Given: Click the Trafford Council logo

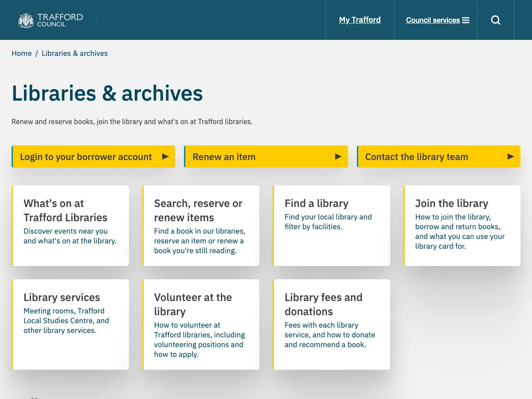Looking at the screenshot, I should pyautogui.click(x=51, y=20).
